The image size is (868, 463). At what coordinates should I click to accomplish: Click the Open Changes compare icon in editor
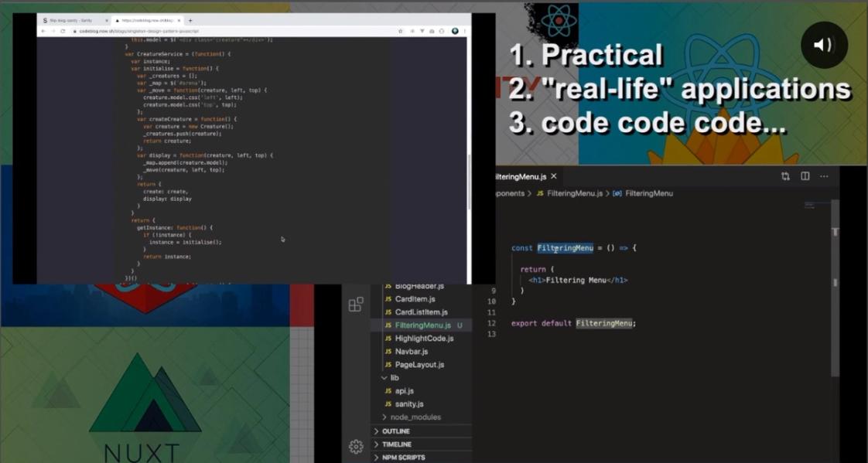pyautogui.click(x=785, y=176)
